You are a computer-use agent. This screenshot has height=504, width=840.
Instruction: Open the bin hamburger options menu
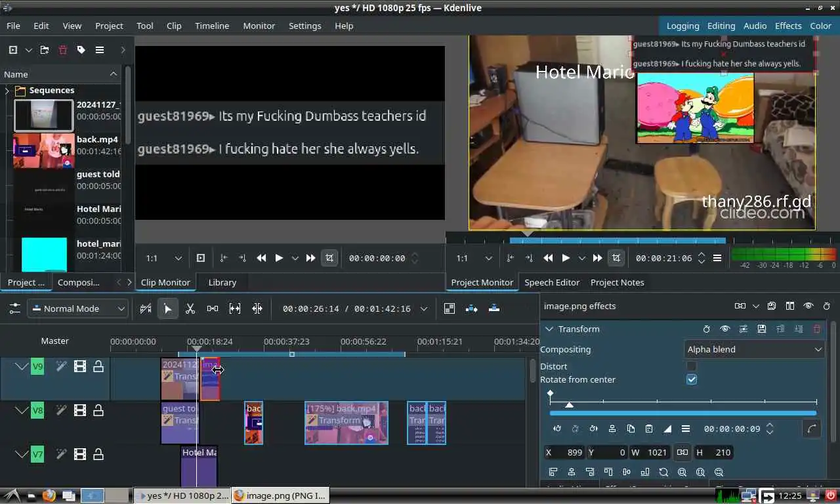pyautogui.click(x=100, y=50)
